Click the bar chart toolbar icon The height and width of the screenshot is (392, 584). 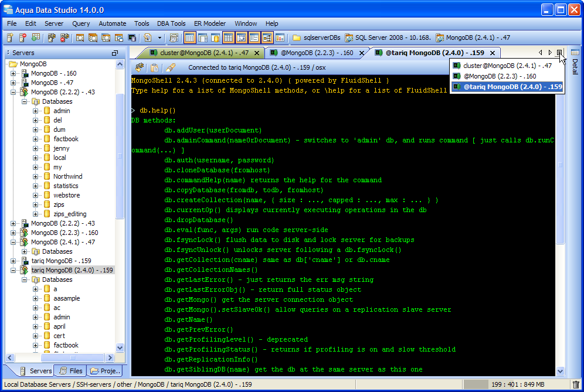click(x=280, y=38)
